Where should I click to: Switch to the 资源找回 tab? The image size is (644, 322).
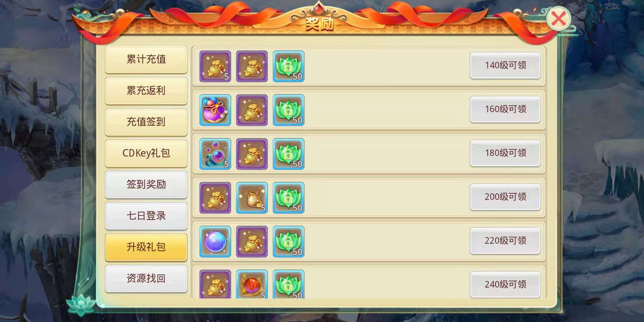[146, 278]
